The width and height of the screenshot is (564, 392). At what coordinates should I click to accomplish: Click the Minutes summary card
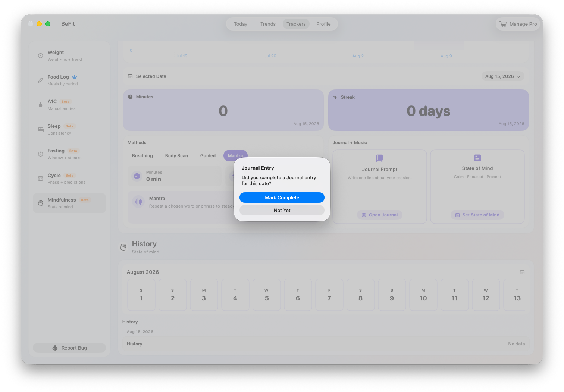coord(223,110)
